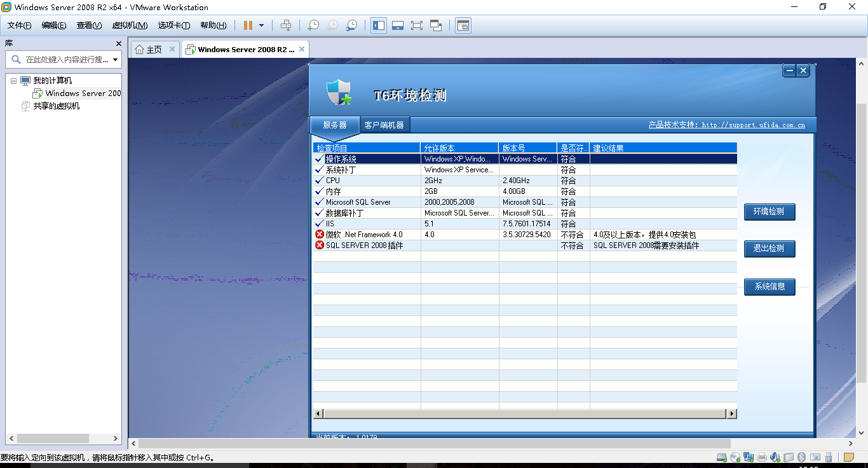The height and width of the screenshot is (468, 868).
Task: Switch to the 客户端机器 tab
Action: tap(384, 125)
